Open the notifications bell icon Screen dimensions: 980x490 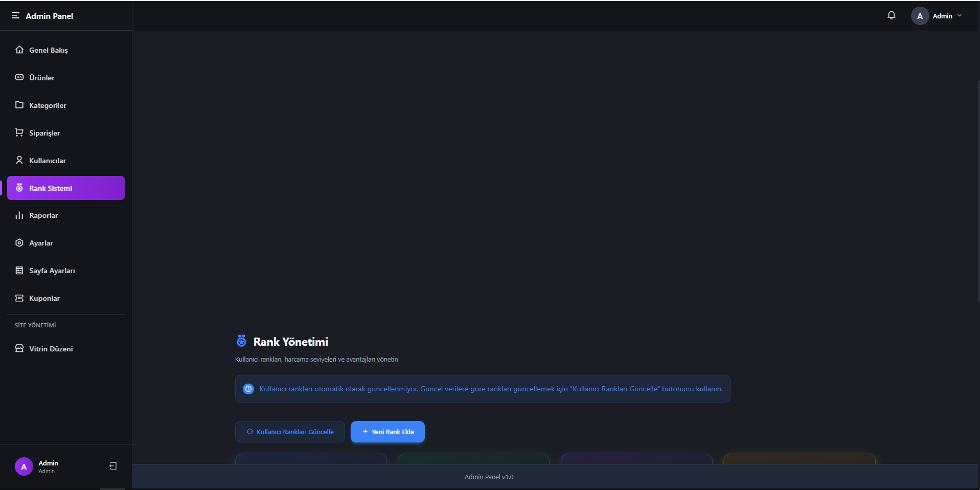(891, 15)
